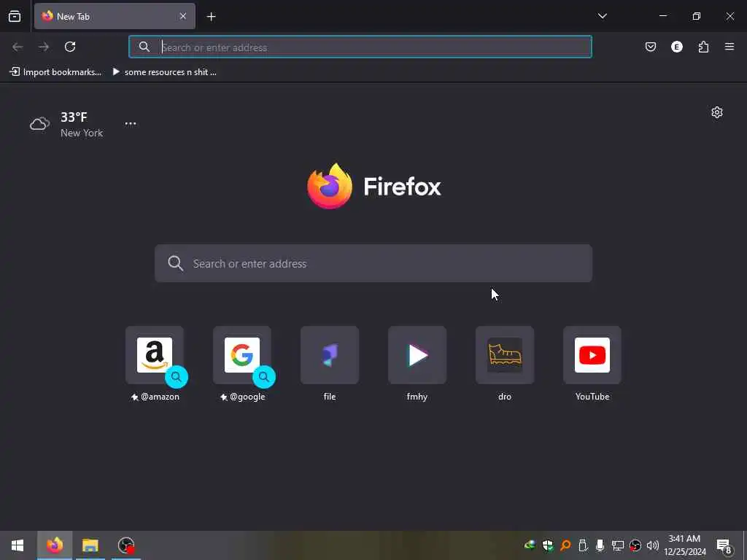The height and width of the screenshot is (560, 747).
Task: Open OBS Studio from taskbar
Action: 126,545
